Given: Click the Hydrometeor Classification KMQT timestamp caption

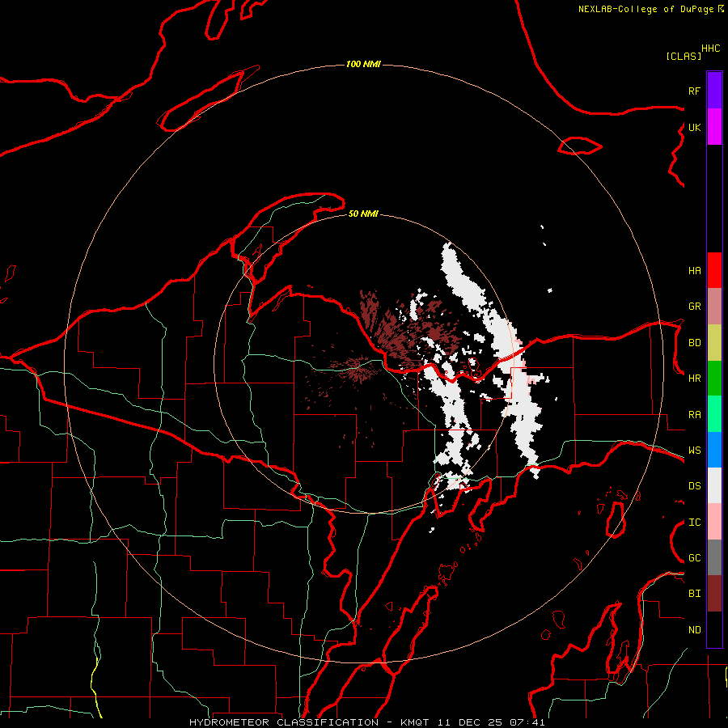Looking at the screenshot, I should click(366, 722).
